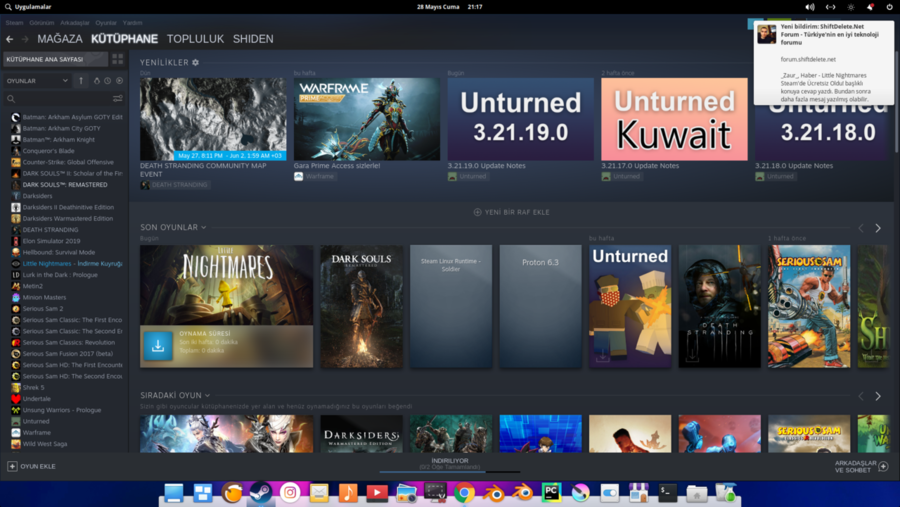Toggle the Linux penguin games filter
This screenshot has height=507, width=900.
coord(96,81)
